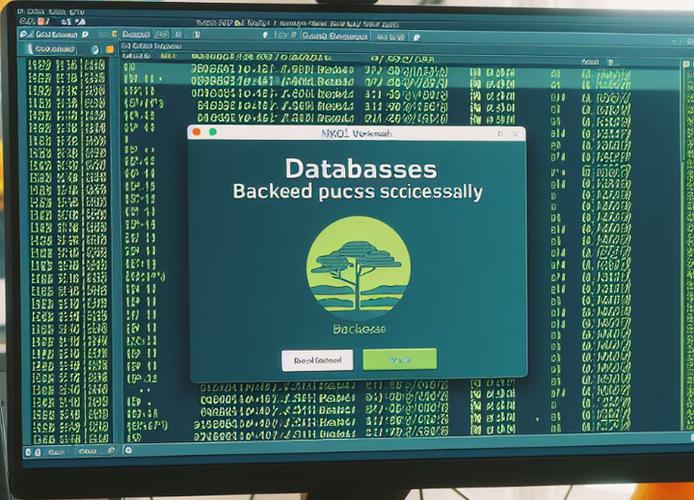This screenshot has width=694, height=500.
Task: Click the green button in the Databasses dialog
Action: click(x=400, y=359)
